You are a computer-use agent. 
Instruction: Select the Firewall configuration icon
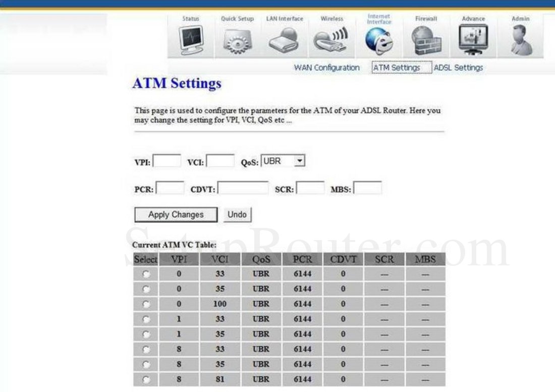coord(425,39)
